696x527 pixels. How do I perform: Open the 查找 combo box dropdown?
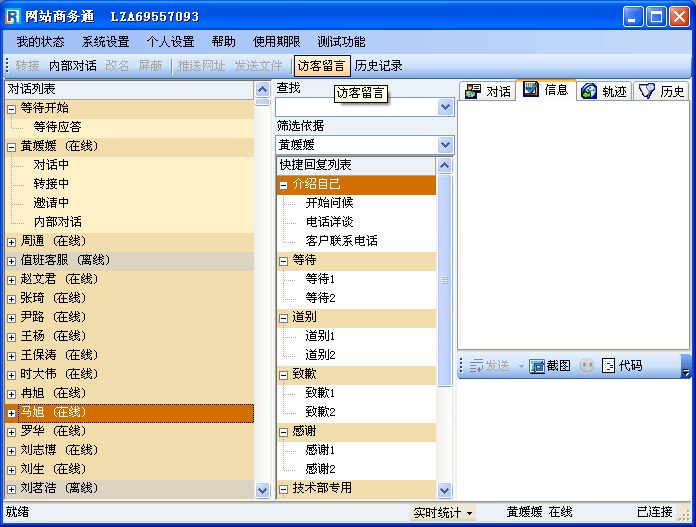pyautogui.click(x=445, y=107)
